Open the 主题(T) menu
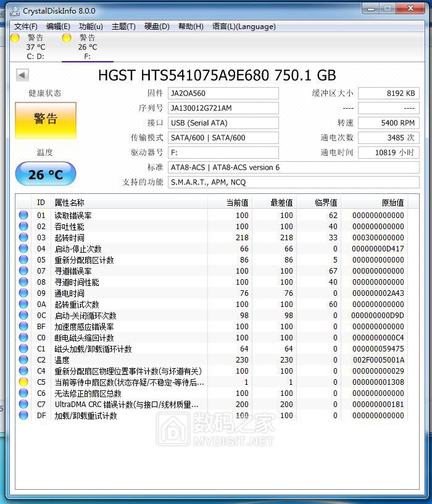The width and height of the screenshot is (432, 504). pyautogui.click(x=123, y=27)
